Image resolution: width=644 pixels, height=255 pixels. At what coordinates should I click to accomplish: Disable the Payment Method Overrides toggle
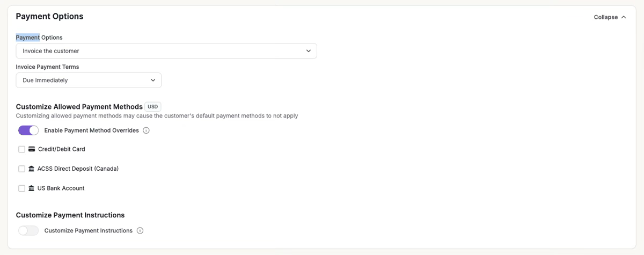click(28, 130)
